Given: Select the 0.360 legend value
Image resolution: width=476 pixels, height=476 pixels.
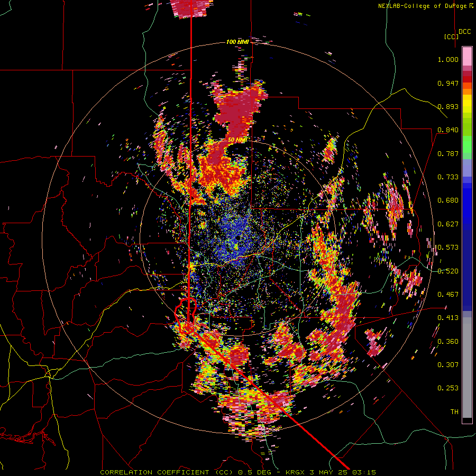Looking at the screenshot, I should (448, 342).
